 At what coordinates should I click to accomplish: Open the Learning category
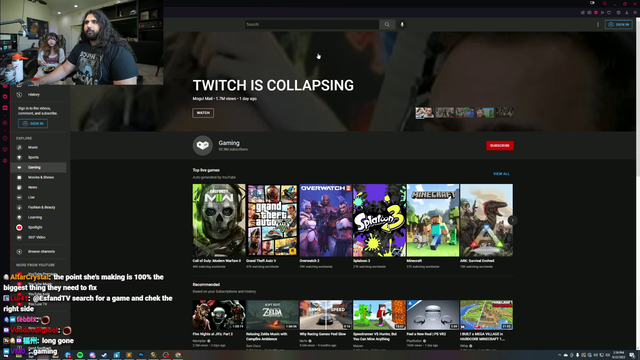[38, 217]
